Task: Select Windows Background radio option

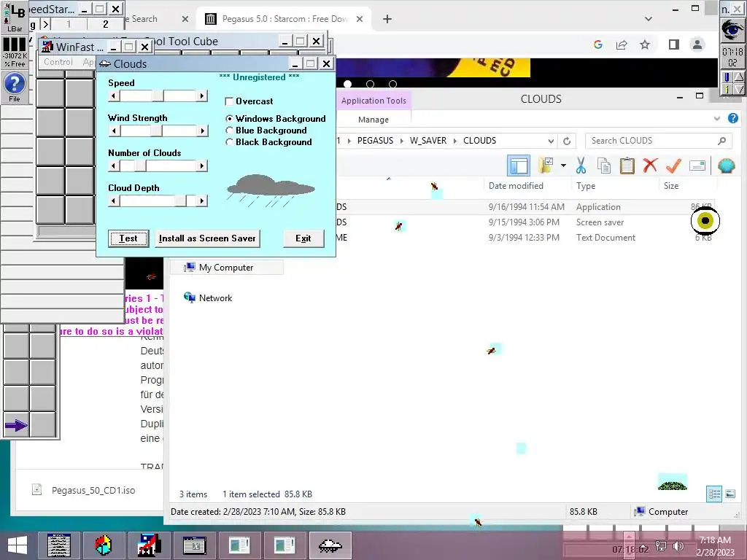Action: [x=229, y=119]
